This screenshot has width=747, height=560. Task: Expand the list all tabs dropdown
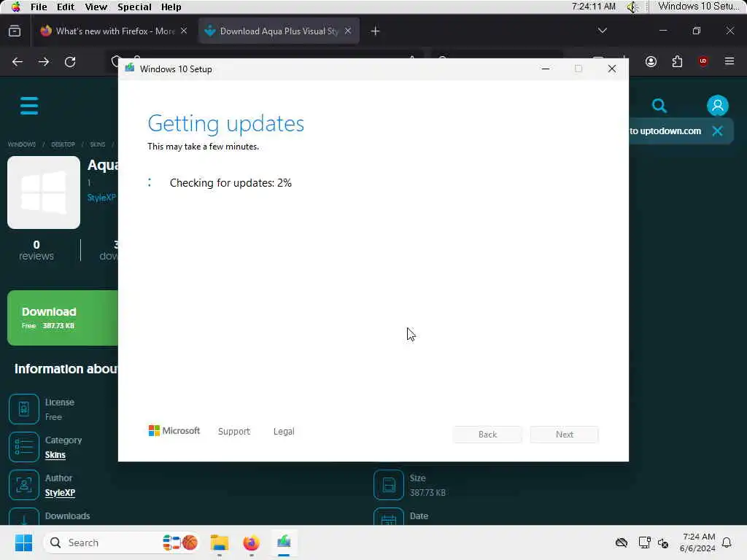(602, 31)
